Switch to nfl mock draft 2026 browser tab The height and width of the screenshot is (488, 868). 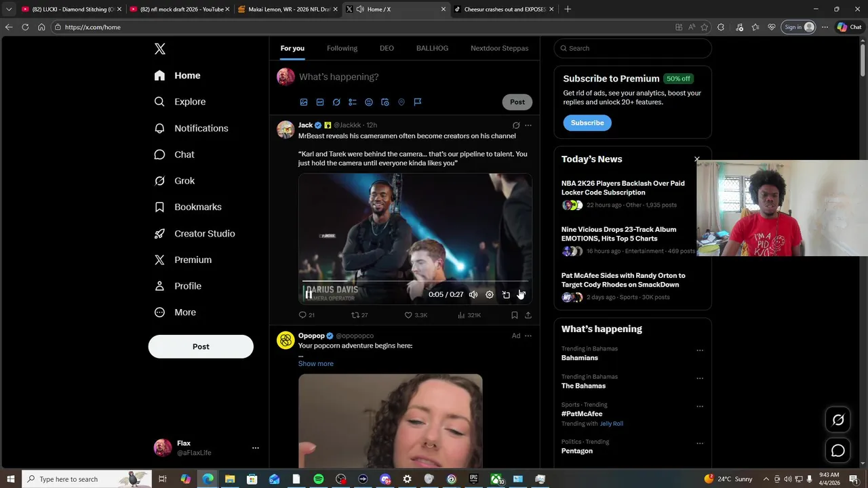pos(178,9)
